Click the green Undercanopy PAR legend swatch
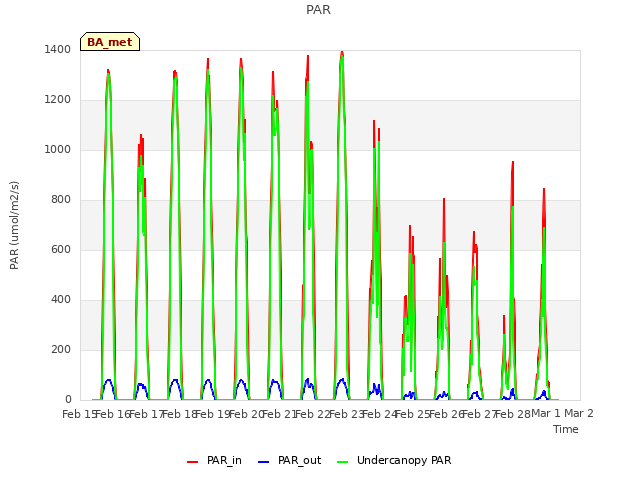The width and height of the screenshot is (640, 480). [x=343, y=462]
